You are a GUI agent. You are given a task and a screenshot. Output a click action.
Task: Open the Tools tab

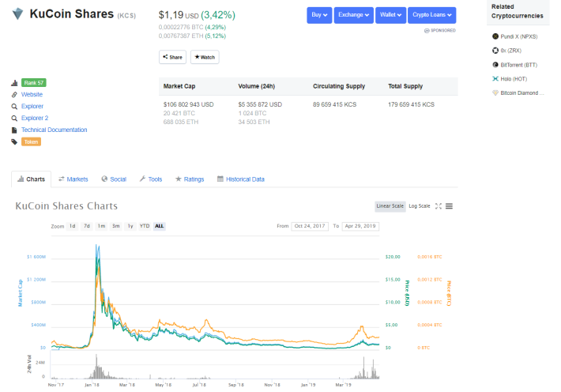pyautogui.click(x=151, y=179)
